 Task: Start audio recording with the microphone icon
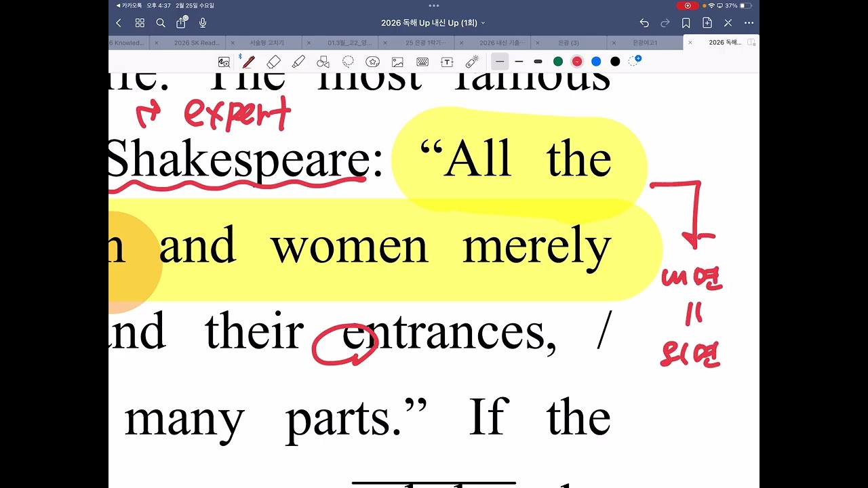point(203,23)
